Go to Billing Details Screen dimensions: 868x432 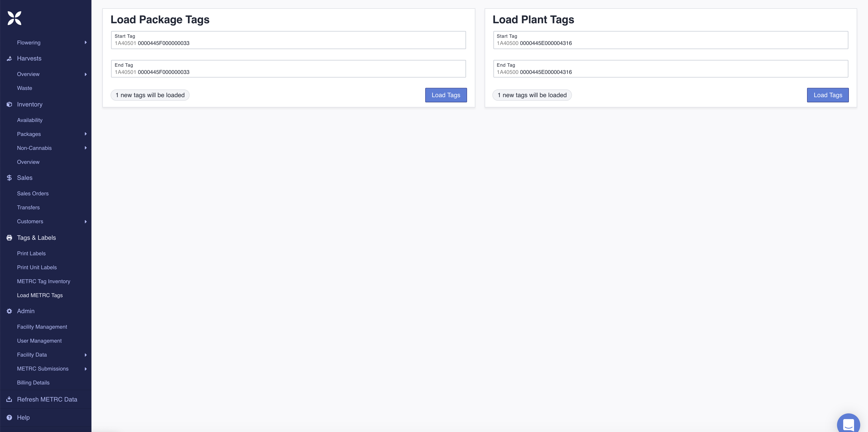[x=33, y=383]
